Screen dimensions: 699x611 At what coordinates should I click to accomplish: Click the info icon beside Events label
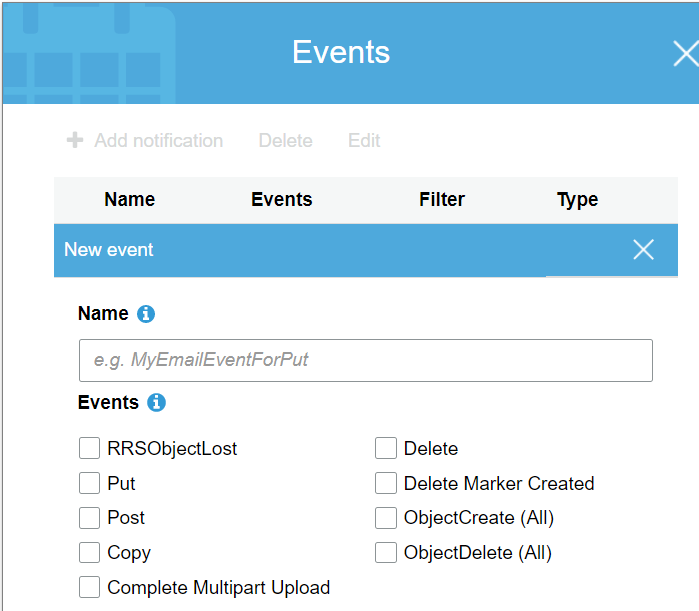(x=156, y=403)
